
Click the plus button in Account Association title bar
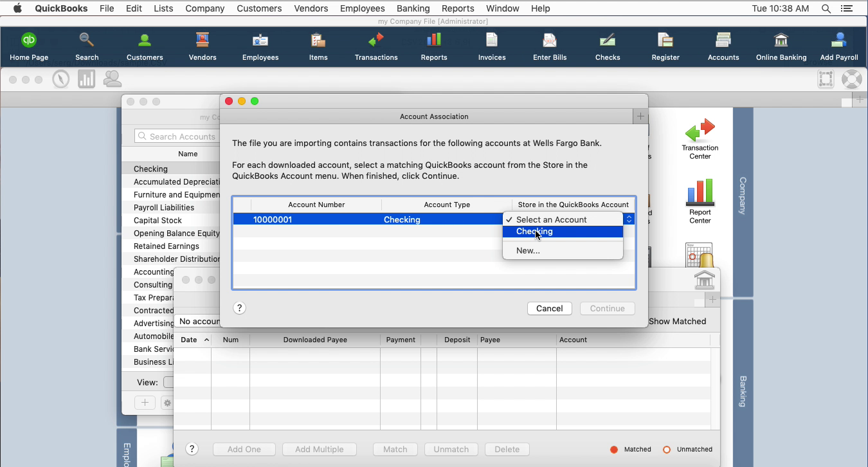640,116
